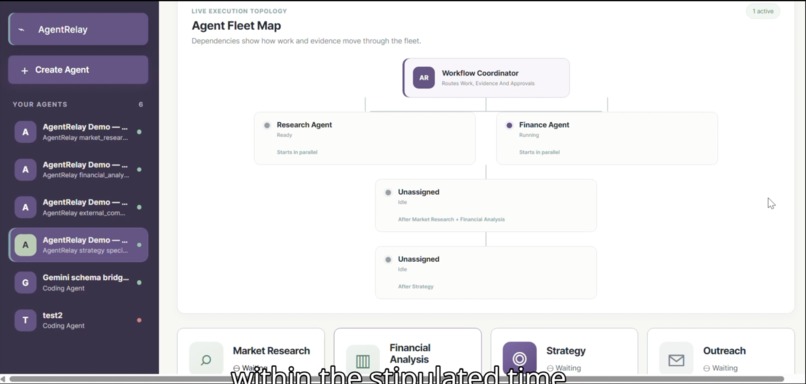The image size is (806, 384).
Task: Open the Financial Analysis card
Action: pyautogui.click(x=408, y=352)
